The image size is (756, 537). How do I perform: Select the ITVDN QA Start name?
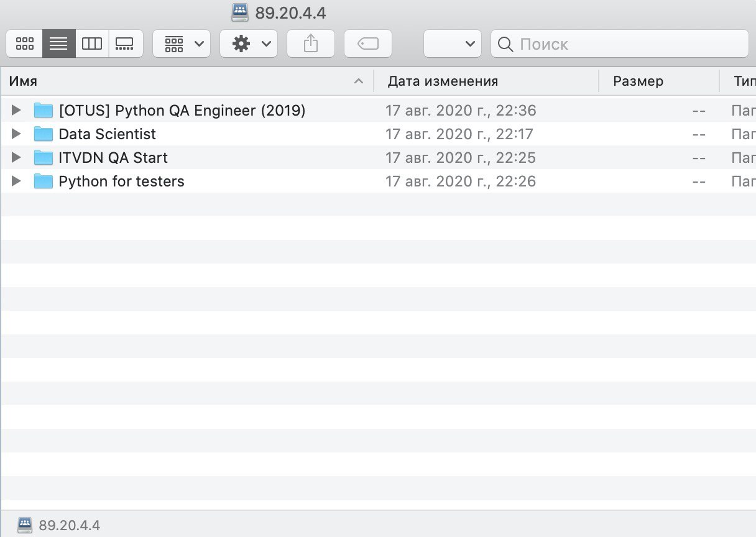(113, 158)
